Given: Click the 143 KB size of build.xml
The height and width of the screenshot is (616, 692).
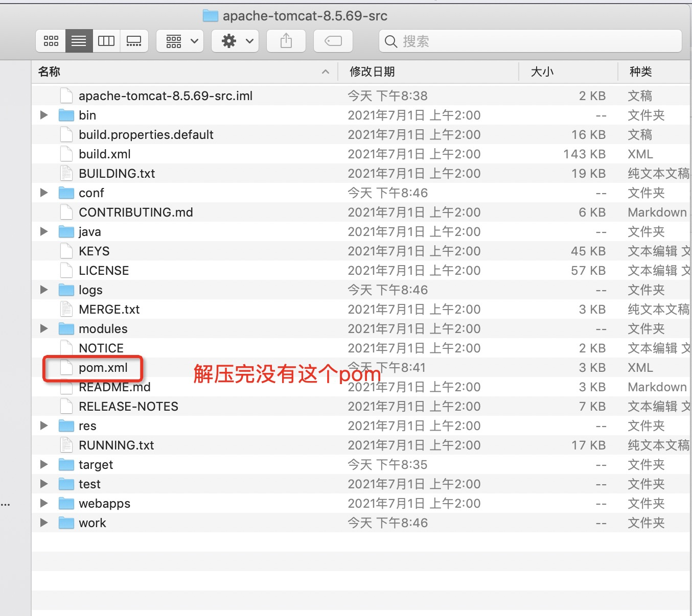Looking at the screenshot, I should coord(584,154).
